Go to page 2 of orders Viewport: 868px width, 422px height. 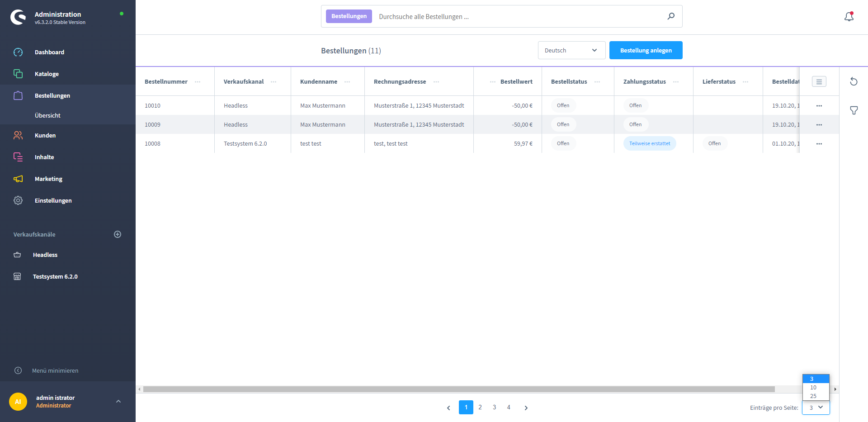480,407
